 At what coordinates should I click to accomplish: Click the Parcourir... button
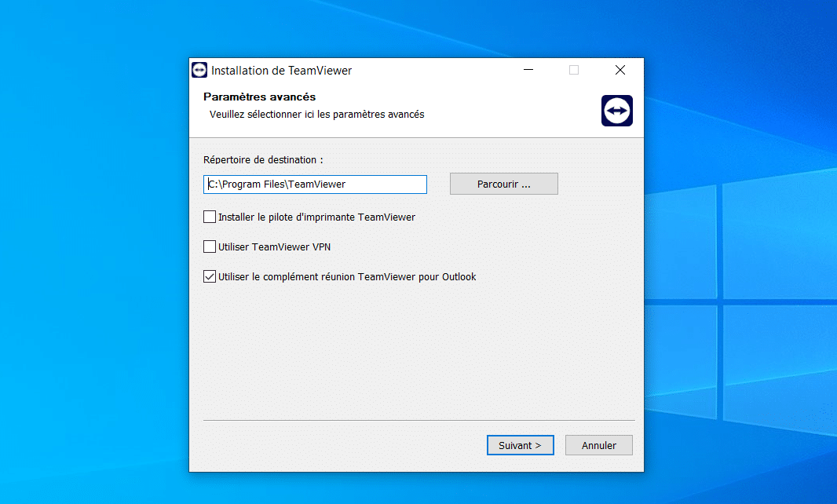pyautogui.click(x=503, y=184)
